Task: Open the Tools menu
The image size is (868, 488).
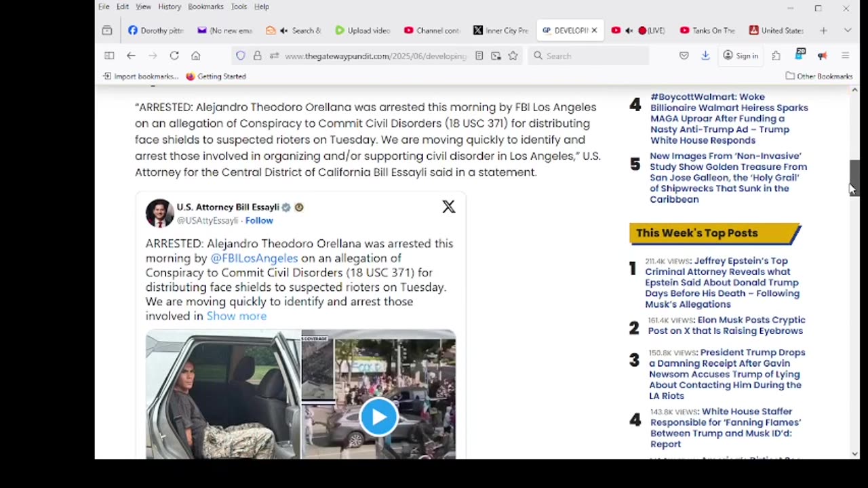Action: (239, 7)
